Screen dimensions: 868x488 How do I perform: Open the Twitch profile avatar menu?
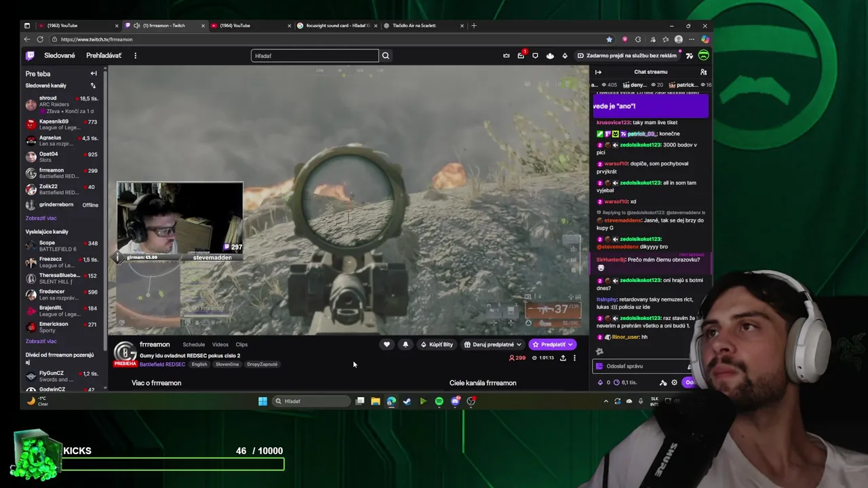tap(703, 56)
